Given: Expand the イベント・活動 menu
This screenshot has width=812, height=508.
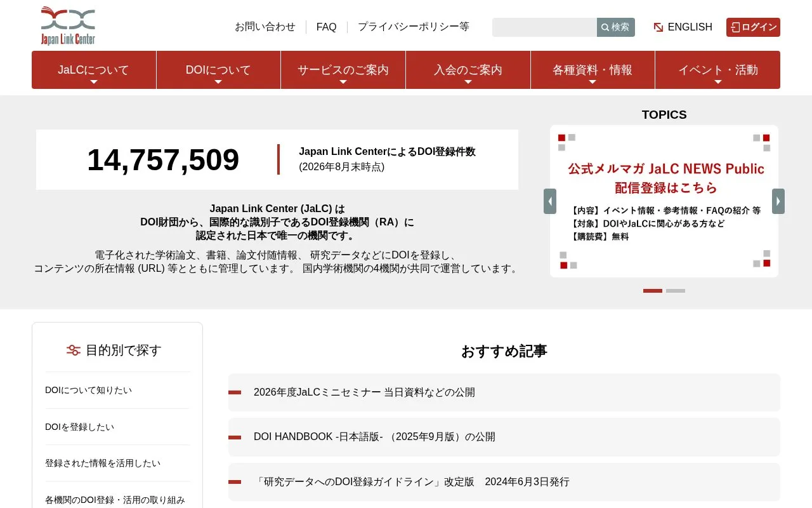Looking at the screenshot, I should [717, 70].
